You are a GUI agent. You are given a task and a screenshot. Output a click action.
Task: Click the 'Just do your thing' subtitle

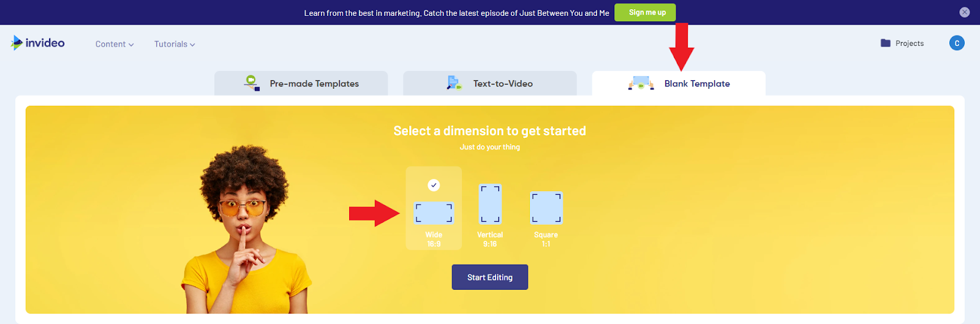pyautogui.click(x=490, y=147)
